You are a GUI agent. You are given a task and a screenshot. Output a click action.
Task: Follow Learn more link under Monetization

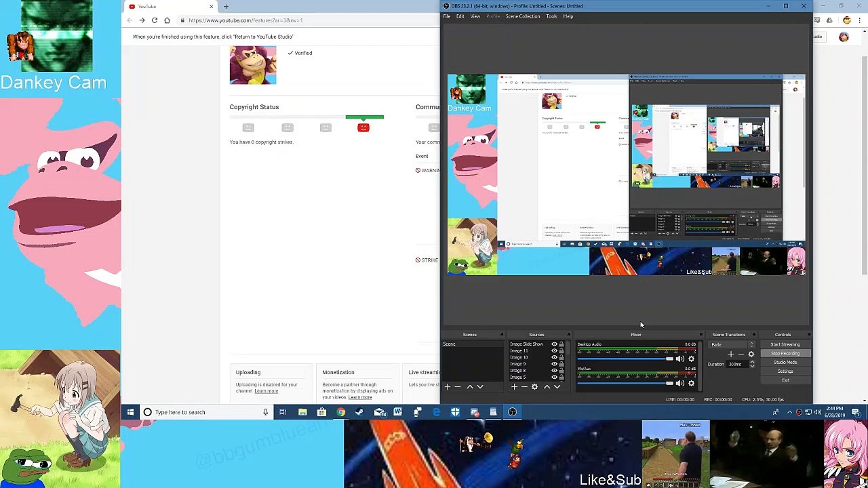[x=360, y=397]
